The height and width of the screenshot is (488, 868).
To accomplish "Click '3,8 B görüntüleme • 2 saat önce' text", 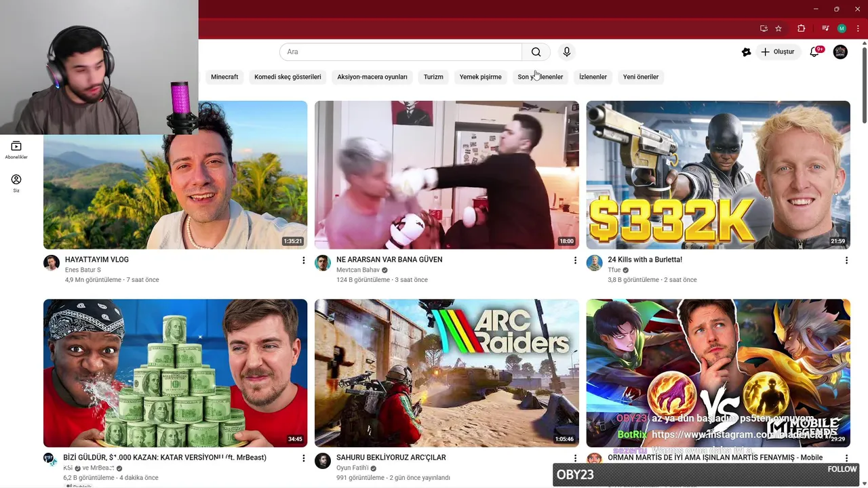I will (652, 280).
